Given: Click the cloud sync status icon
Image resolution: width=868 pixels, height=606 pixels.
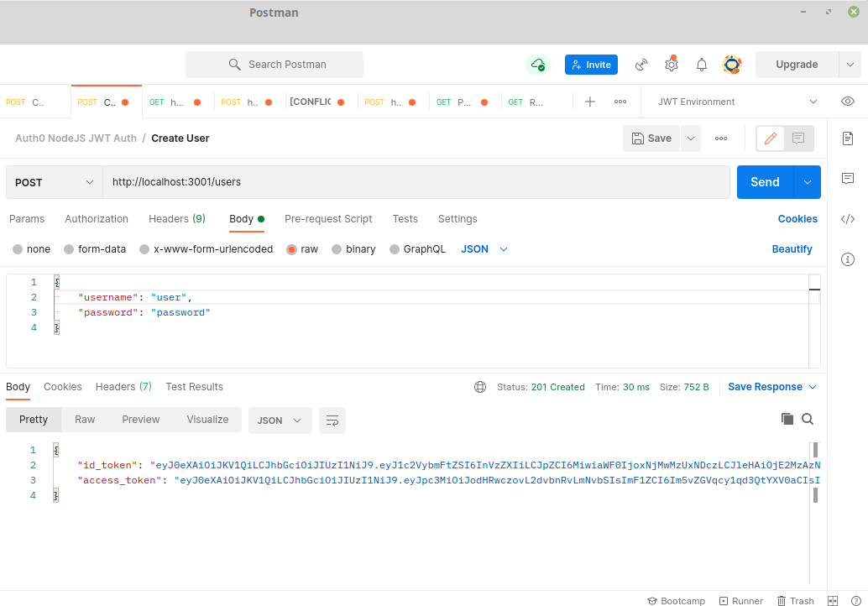Looking at the screenshot, I should click(x=537, y=65).
